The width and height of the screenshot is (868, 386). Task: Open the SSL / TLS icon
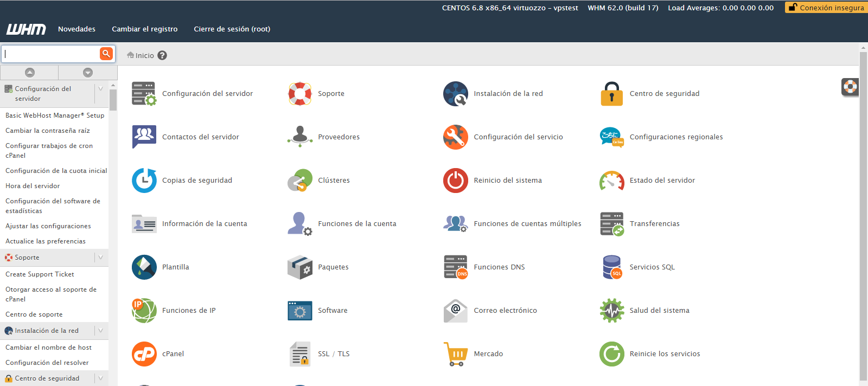300,354
